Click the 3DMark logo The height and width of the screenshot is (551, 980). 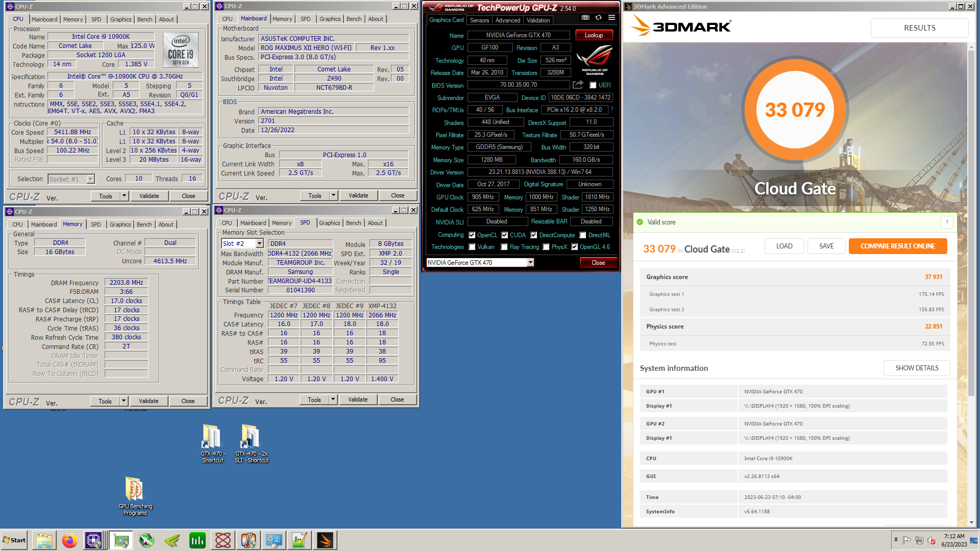pyautogui.click(x=681, y=26)
